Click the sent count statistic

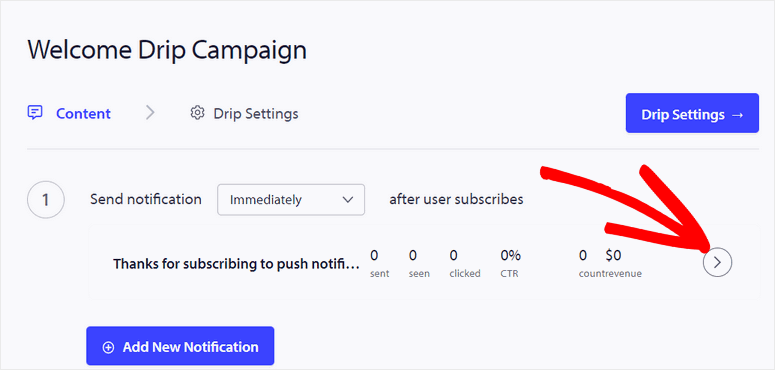coord(379,263)
